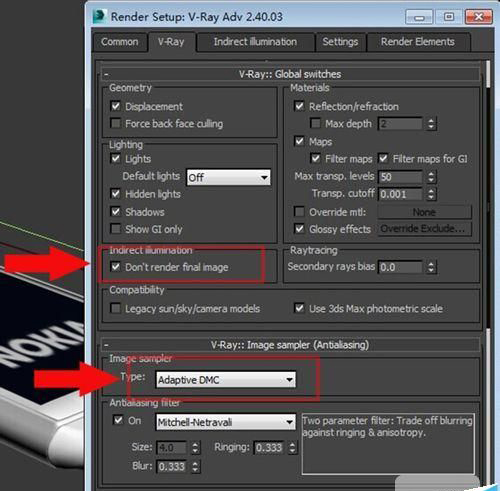Click the Max transp. levels input field
The image size is (500, 491).
click(x=400, y=177)
